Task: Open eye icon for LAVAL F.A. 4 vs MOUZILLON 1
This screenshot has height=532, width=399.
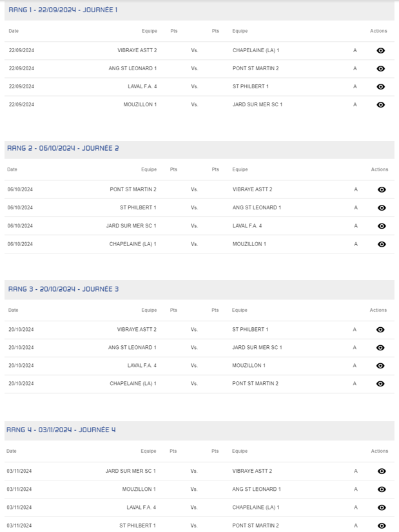Action: (x=380, y=366)
